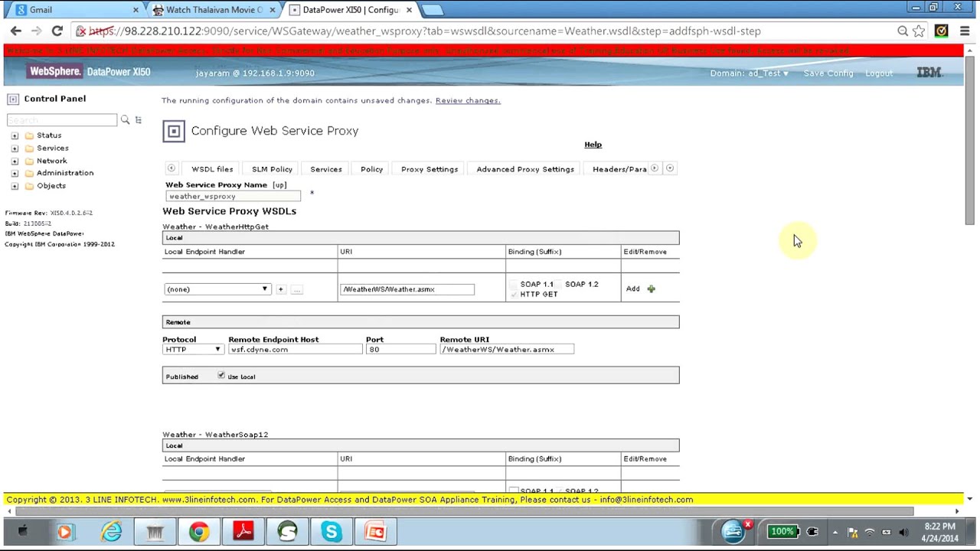
Task: Open the Proxy Settings tab
Action: [430, 169]
